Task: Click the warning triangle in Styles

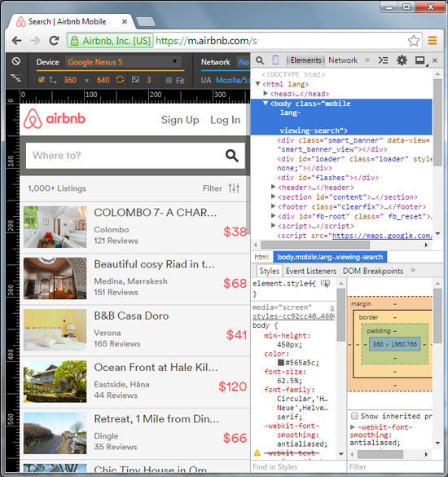Action: [x=257, y=453]
